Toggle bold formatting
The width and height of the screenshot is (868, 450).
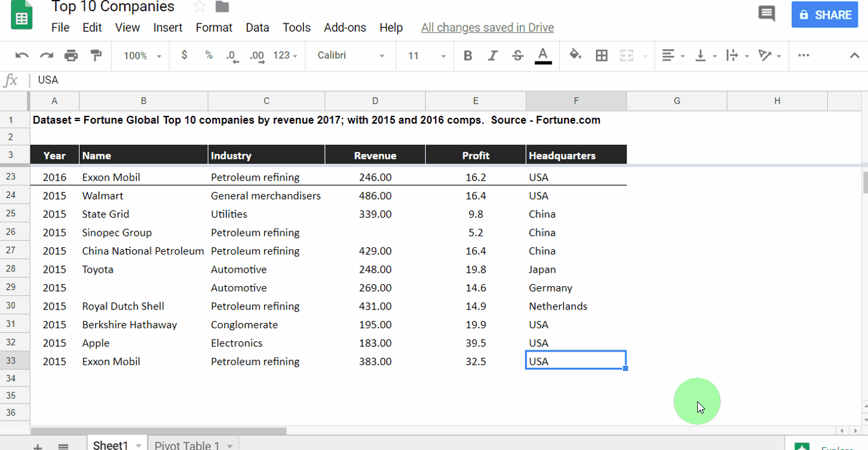point(468,56)
